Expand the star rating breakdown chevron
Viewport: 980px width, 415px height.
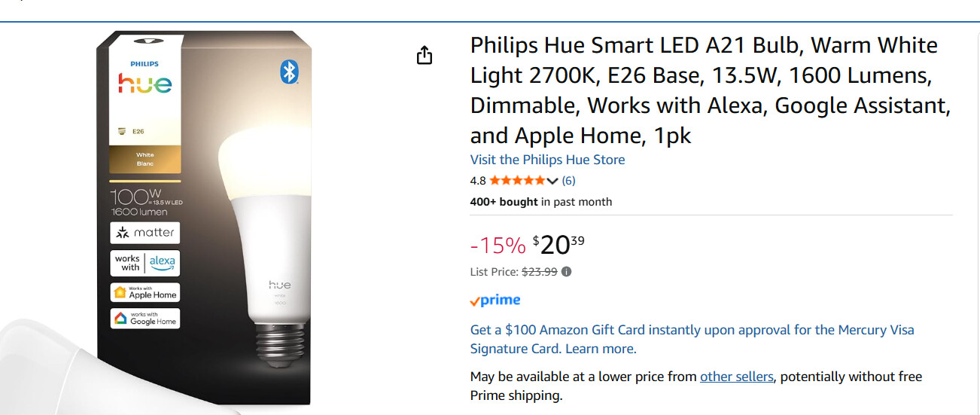point(552,181)
